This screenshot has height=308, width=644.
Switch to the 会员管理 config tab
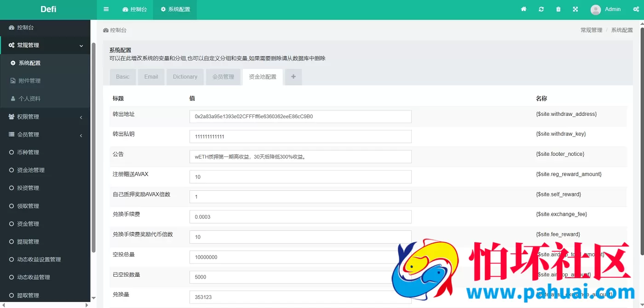tap(223, 77)
